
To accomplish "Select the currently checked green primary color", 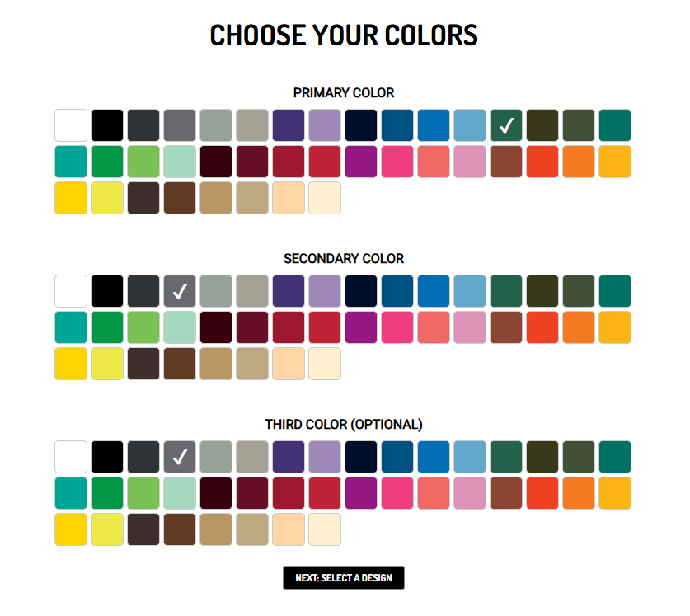I will tap(506, 125).
